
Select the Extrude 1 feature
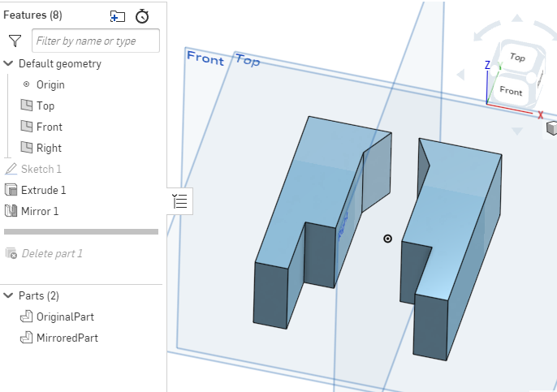tap(43, 190)
